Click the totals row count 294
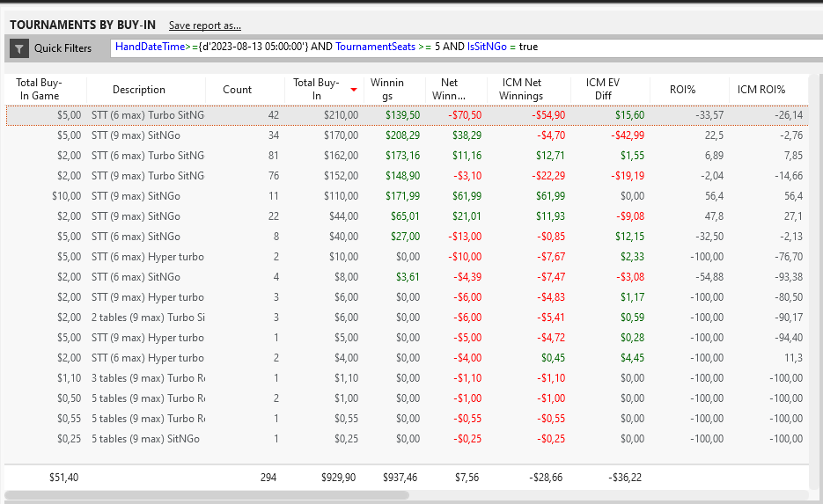 point(268,478)
